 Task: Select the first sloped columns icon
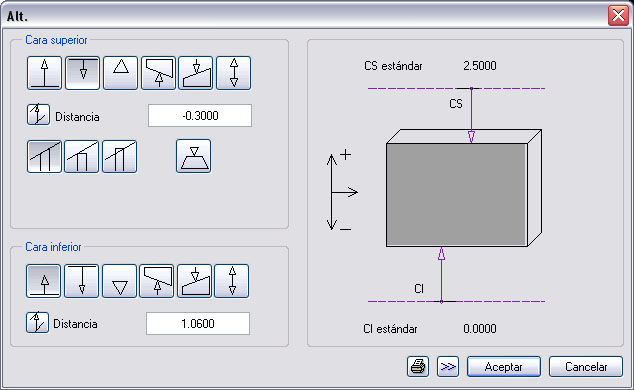44,156
